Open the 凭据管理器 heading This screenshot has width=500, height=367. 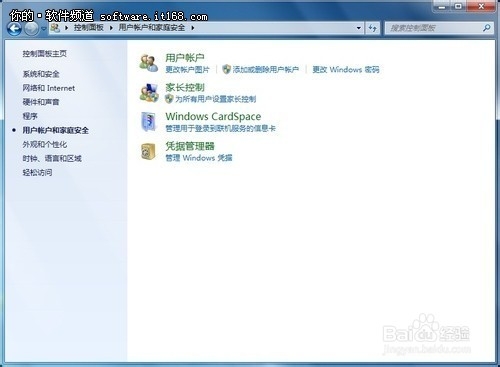tap(190, 146)
